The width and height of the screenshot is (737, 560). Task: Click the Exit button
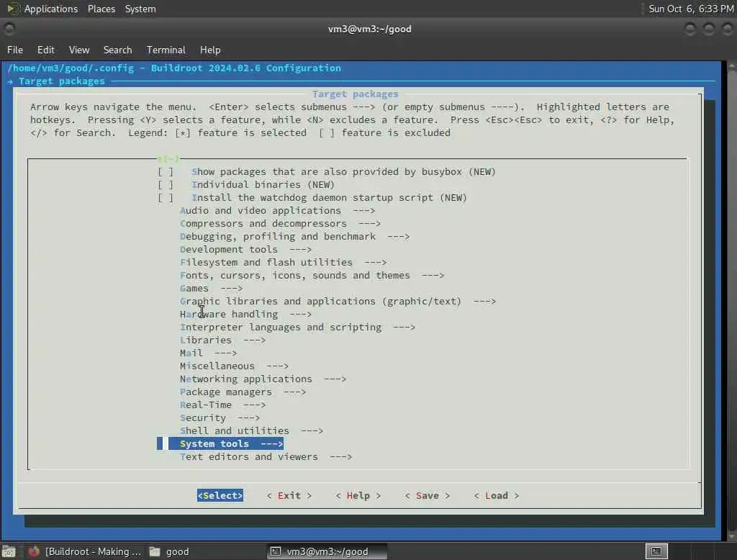289,496
